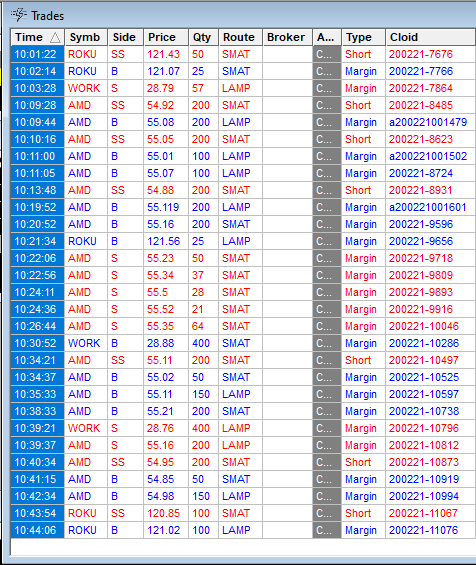The height and width of the screenshot is (565, 476).
Task: Click price 55.21 at 10:38:33
Action: pos(160,411)
